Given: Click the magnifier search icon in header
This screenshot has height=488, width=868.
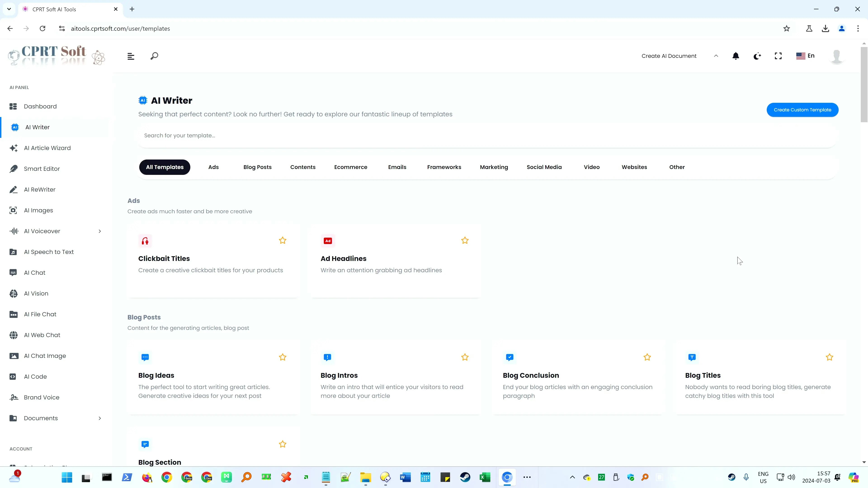Looking at the screenshot, I should coord(154,56).
